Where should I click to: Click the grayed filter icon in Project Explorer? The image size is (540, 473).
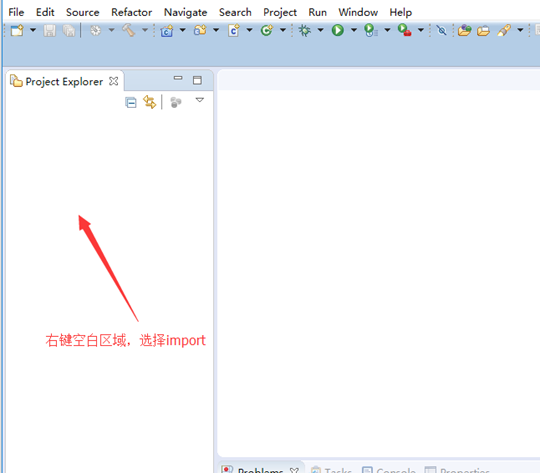point(176,102)
